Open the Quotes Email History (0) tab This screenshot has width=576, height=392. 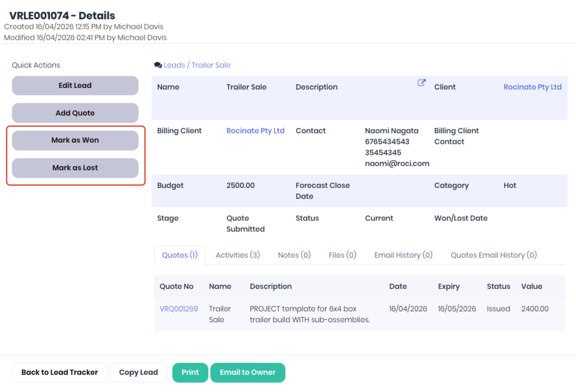pos(494,255)
